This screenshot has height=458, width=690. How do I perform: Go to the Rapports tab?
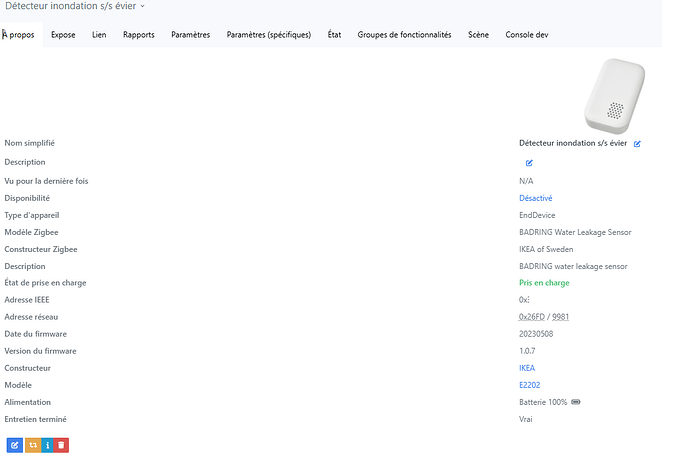pos(139,35)
